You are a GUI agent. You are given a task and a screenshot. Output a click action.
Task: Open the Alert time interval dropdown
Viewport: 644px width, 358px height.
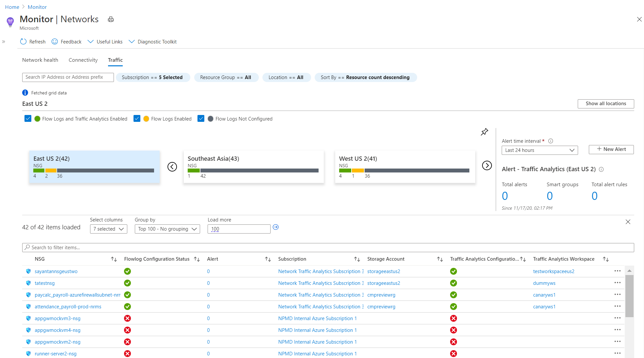(540, 150)
